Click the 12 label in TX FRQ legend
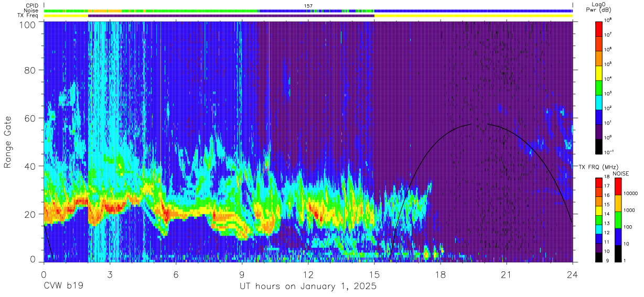This screenshot has height=297, width=644. pyautogui.click(x=607, y=233)
